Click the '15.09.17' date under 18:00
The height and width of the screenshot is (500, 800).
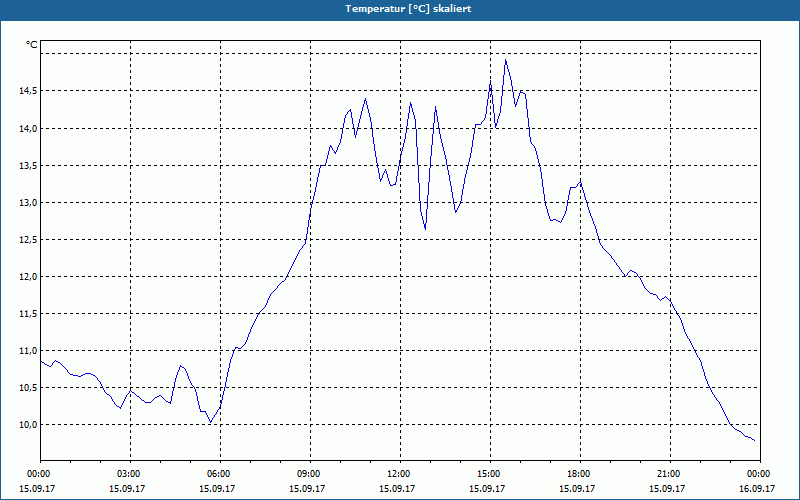[x=577, y=488]
